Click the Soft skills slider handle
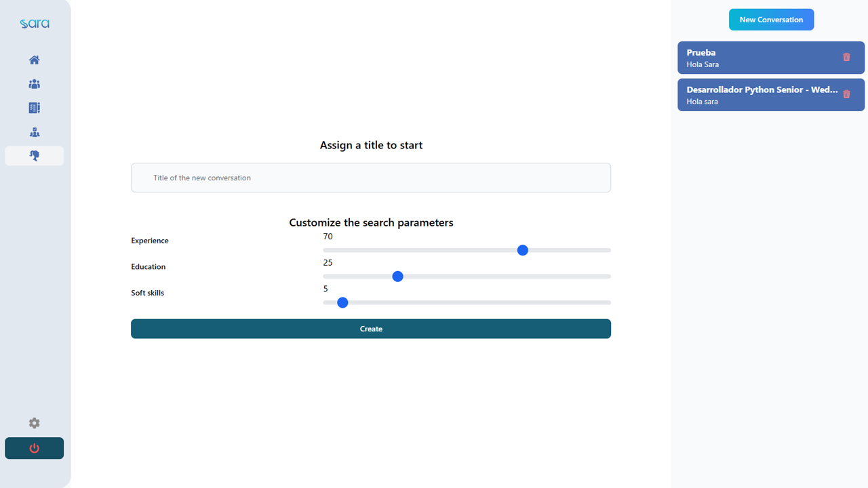 click(342, 302)
